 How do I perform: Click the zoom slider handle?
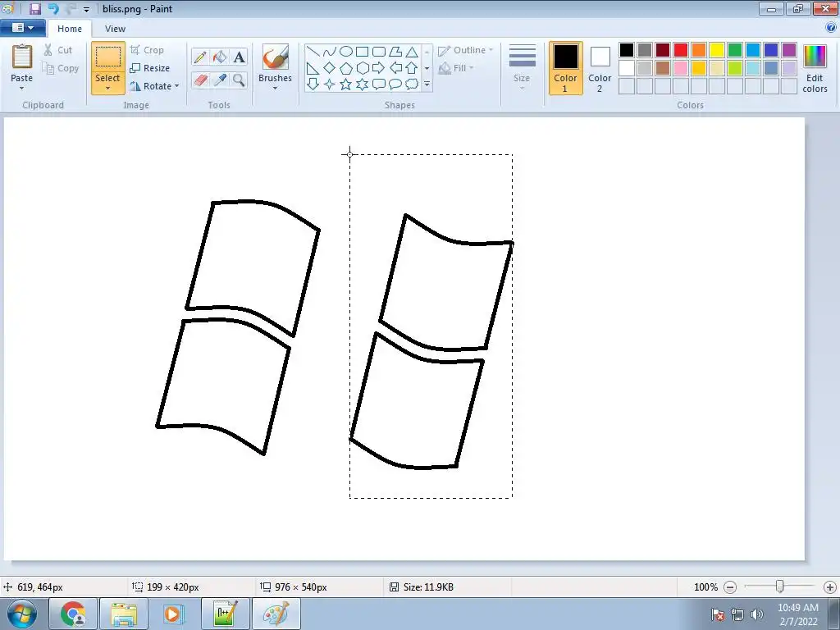pyautogui.click(x=780, y=587)
